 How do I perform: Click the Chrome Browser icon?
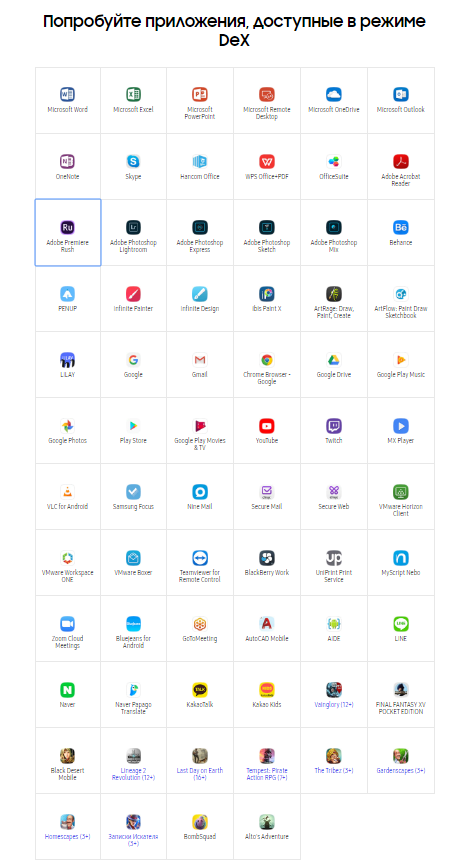click(267, 360)
